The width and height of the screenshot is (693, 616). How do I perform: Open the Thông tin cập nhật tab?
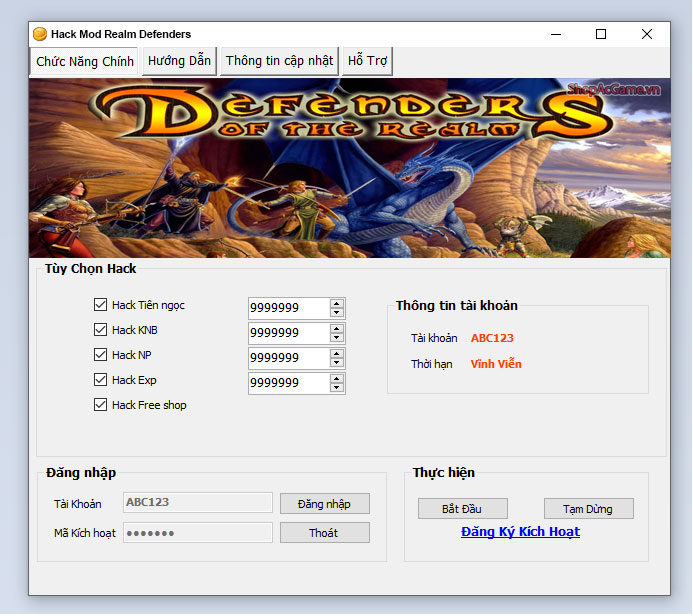tap(279, 61)
